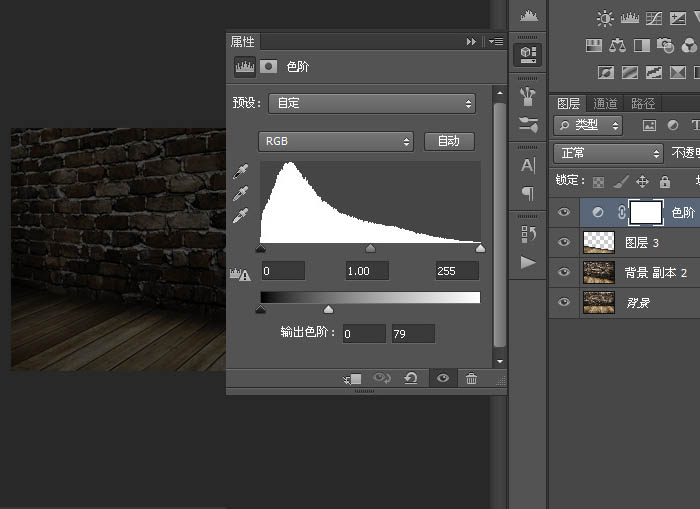The image size is (700, 509).
Task: Open the RGB channel dropdown
Action: [336, 141]
